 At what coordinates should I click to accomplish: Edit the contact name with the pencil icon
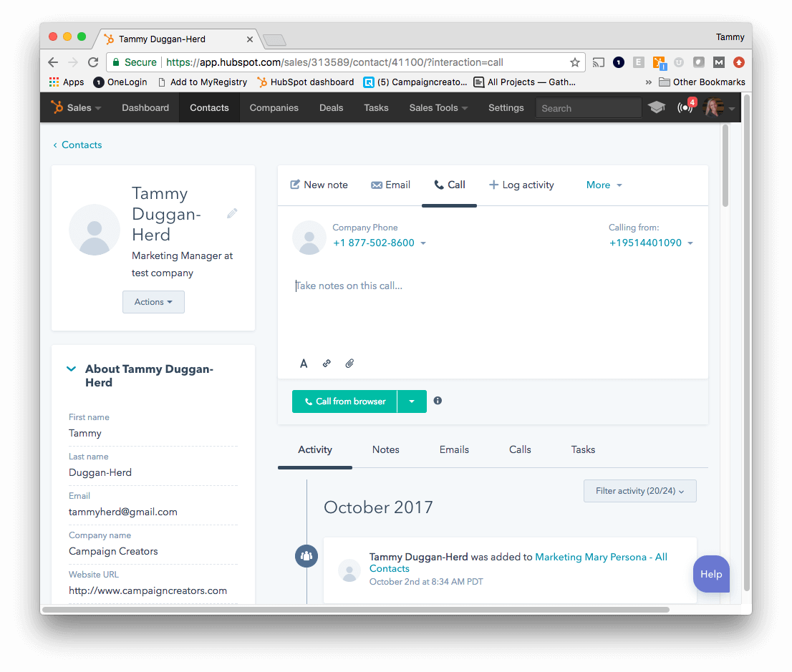[231, 213]
